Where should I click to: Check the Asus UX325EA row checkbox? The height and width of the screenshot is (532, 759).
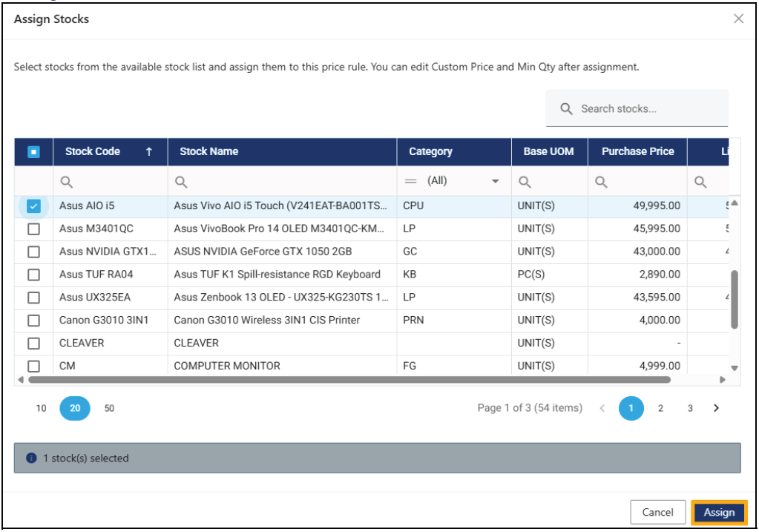[x=33, y=298]
